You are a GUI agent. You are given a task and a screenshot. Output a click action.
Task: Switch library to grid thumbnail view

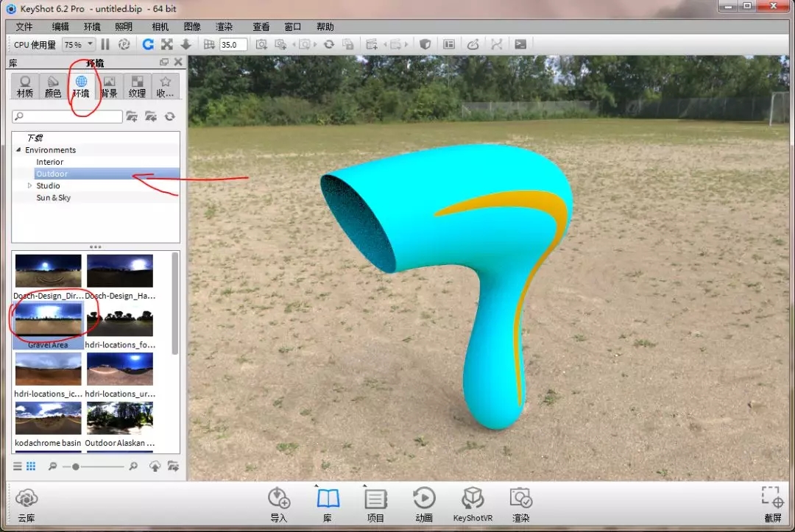coord(31,467)
